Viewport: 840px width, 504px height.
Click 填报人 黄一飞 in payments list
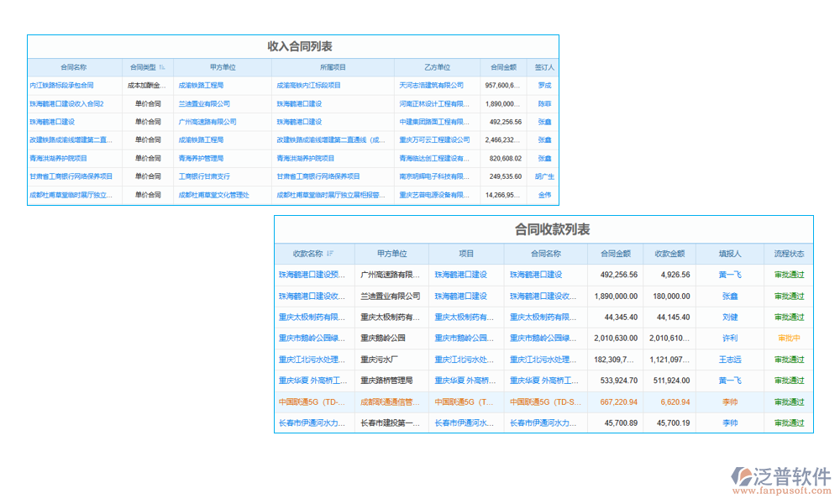click(730, 275)
